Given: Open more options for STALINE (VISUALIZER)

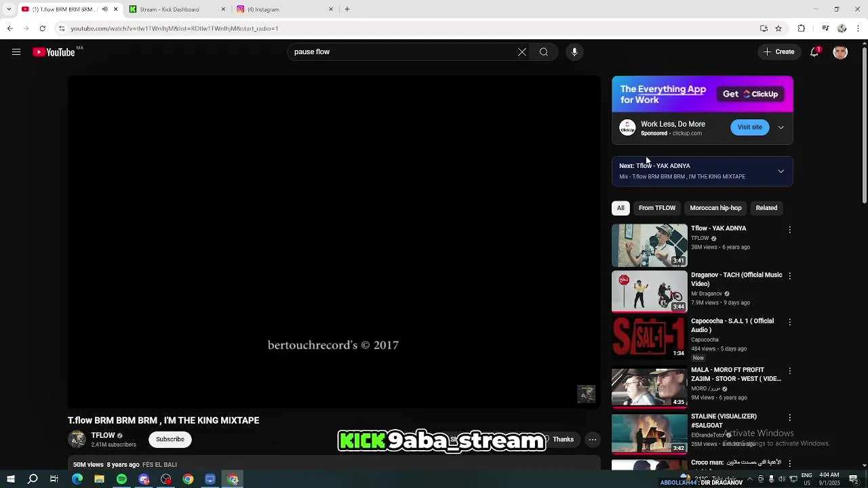Looking at the screenshot, I should [x=789, y=418].
